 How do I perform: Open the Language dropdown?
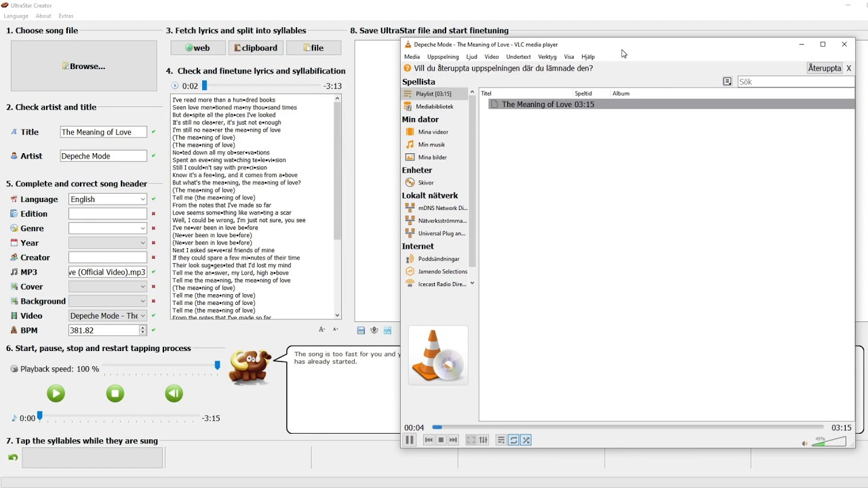[x=108, y=199]
